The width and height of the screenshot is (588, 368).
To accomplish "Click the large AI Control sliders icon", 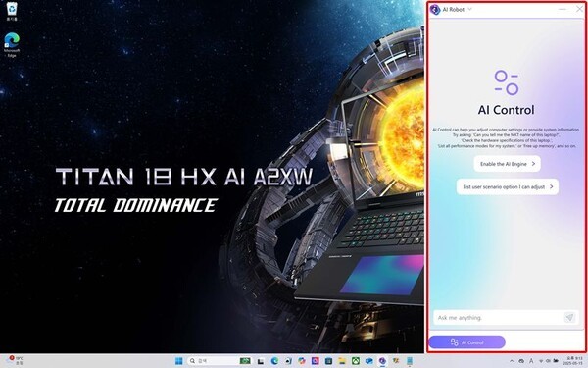I will pos(507,82).
